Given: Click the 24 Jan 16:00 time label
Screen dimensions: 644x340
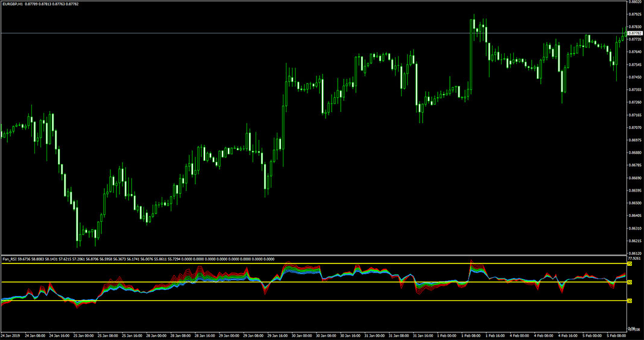Looking at the screenshot, I should coord(58,335).
